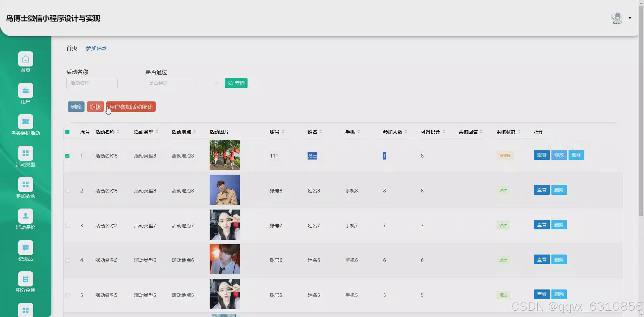
Task: Open the 首页 home sidebar icon
Action: [x=25, y=59]
